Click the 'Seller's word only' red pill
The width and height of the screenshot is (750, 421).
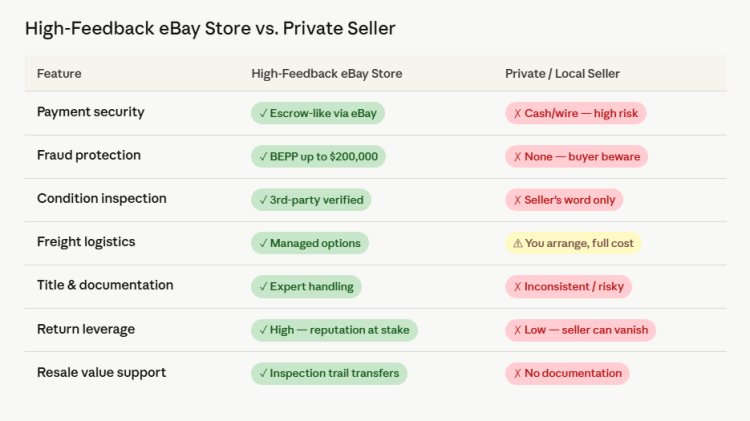coord(564,200)
